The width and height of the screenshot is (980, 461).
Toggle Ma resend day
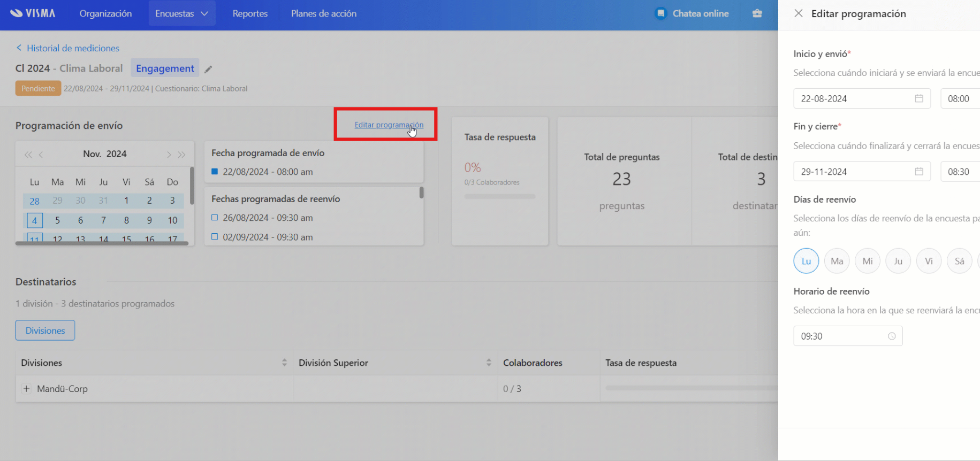tap(837, 261)
